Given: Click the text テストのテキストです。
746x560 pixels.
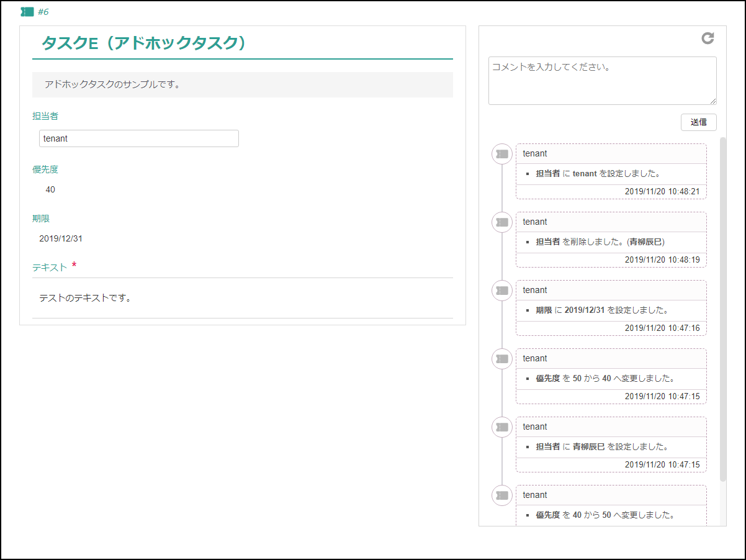Looking at the screenshot, I should point(85,298).
